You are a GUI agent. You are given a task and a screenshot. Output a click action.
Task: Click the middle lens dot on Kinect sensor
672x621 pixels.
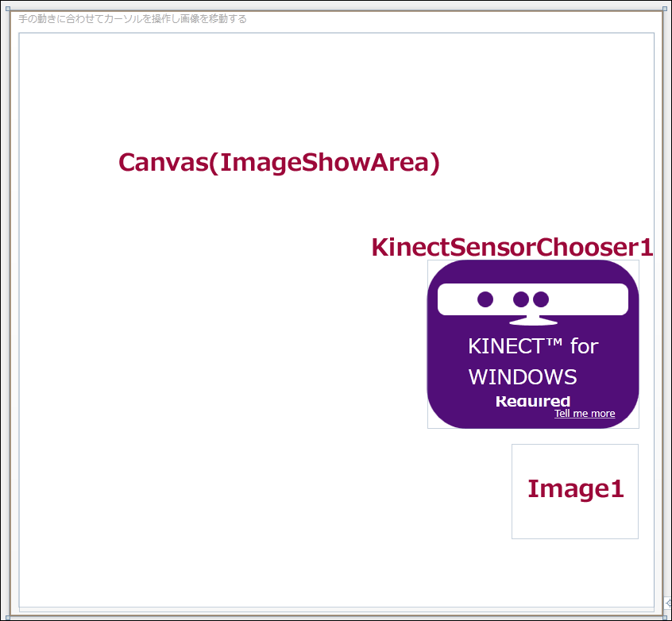521,299
